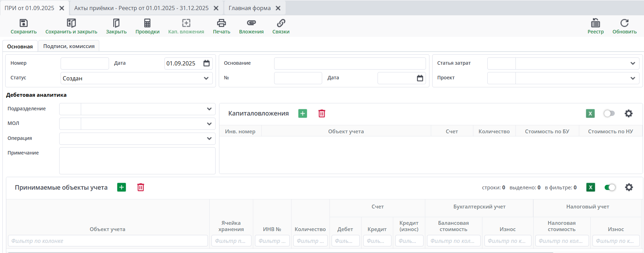Switch to Подписи, комиссия tab
The image size is (644, 253).
tap(69, 46)
